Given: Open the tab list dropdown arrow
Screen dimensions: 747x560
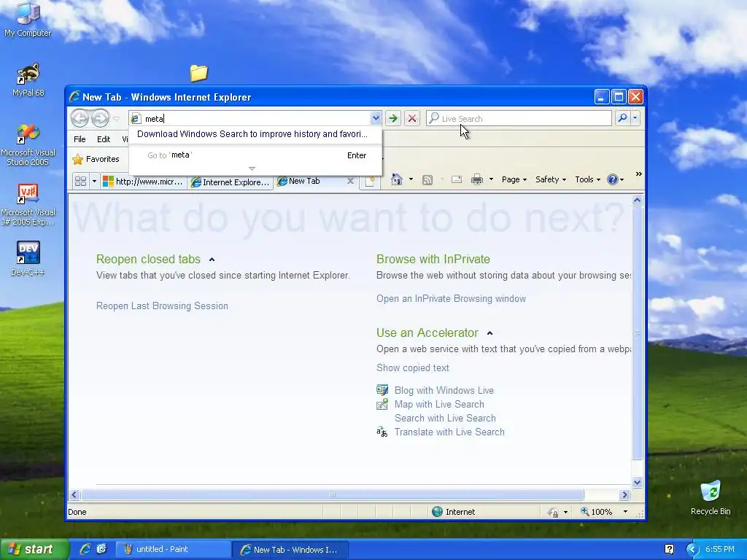Looking at the screenshot, I should pyautogui.click(x=94, y=182).
